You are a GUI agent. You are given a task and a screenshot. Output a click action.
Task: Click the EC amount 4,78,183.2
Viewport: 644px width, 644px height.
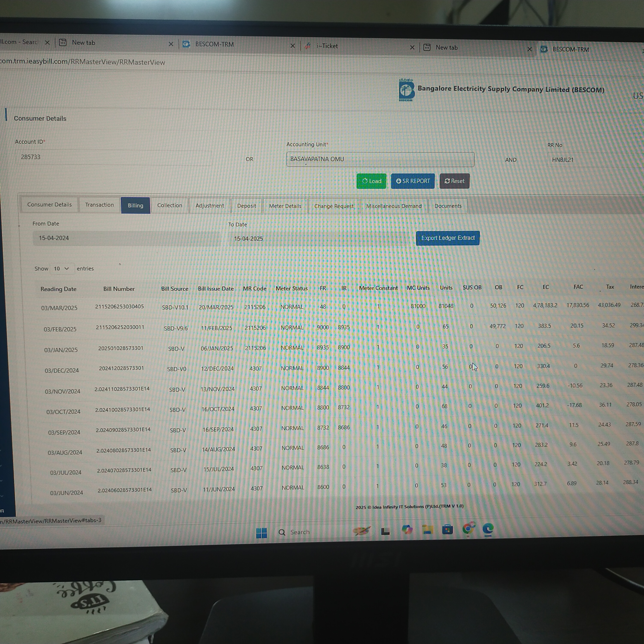pyautogui.click(x=545, y=305)
